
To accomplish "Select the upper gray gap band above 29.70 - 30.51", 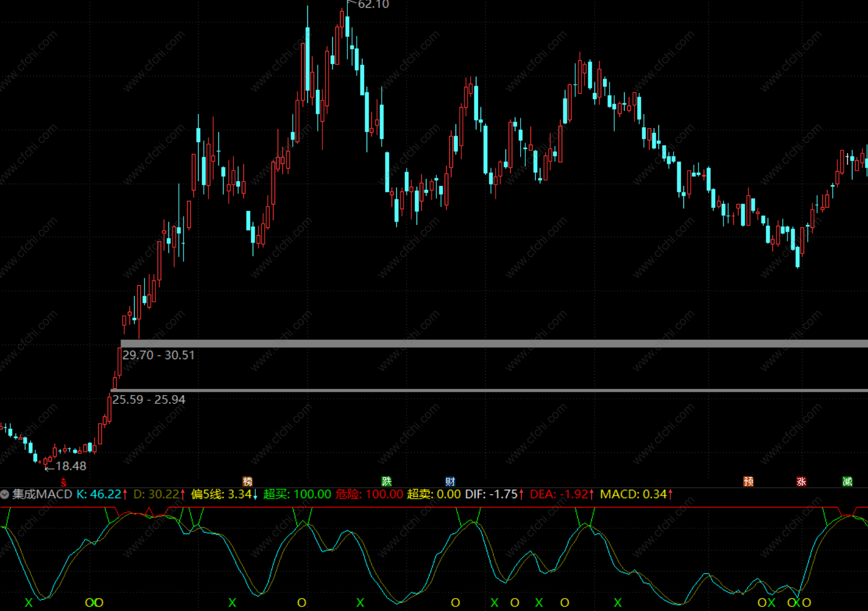I will (494, 343).
